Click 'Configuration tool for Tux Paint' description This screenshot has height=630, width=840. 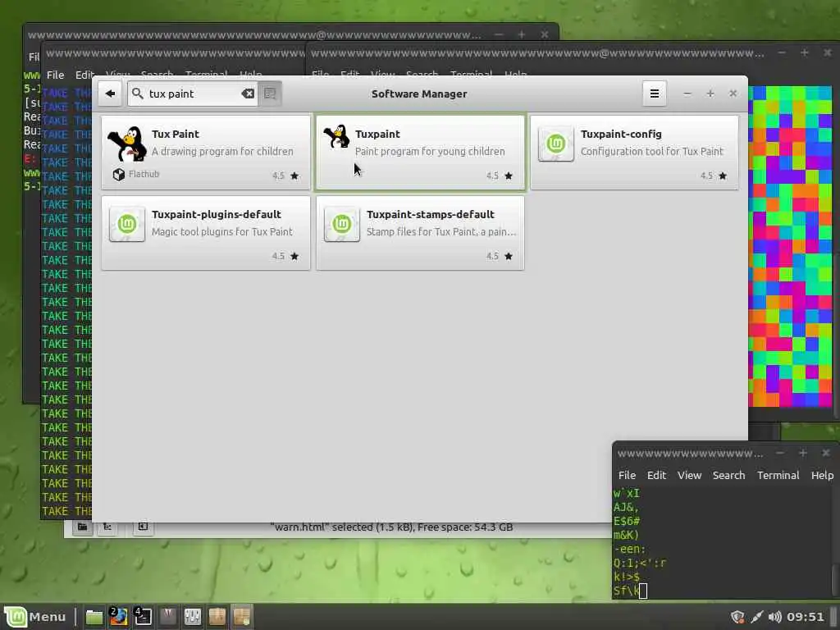pos(652,152)
